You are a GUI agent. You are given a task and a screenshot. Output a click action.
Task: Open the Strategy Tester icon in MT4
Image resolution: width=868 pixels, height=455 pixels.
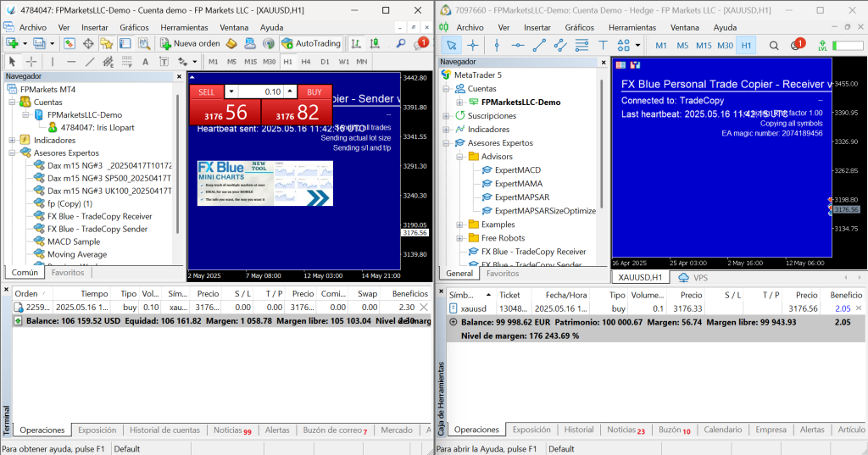[144, 43]
